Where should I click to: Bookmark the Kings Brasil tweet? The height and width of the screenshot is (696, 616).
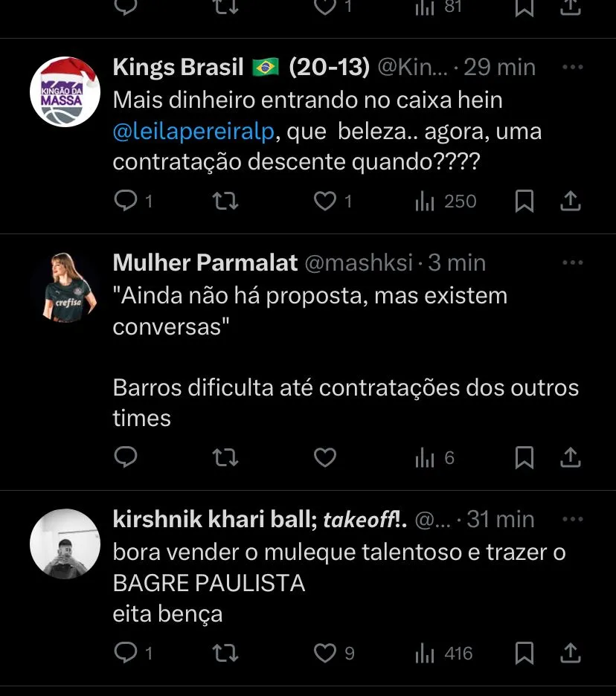tap(524, 202)
